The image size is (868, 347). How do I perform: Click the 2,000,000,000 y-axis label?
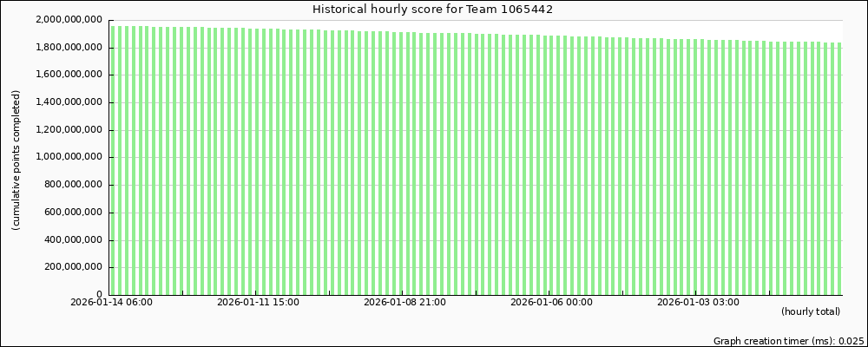(69, 20)
